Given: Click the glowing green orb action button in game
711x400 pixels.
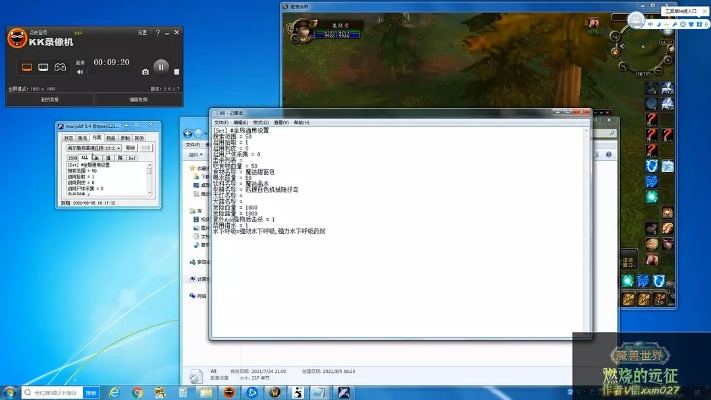Looking at the screenshot, I should pos(652,197).
